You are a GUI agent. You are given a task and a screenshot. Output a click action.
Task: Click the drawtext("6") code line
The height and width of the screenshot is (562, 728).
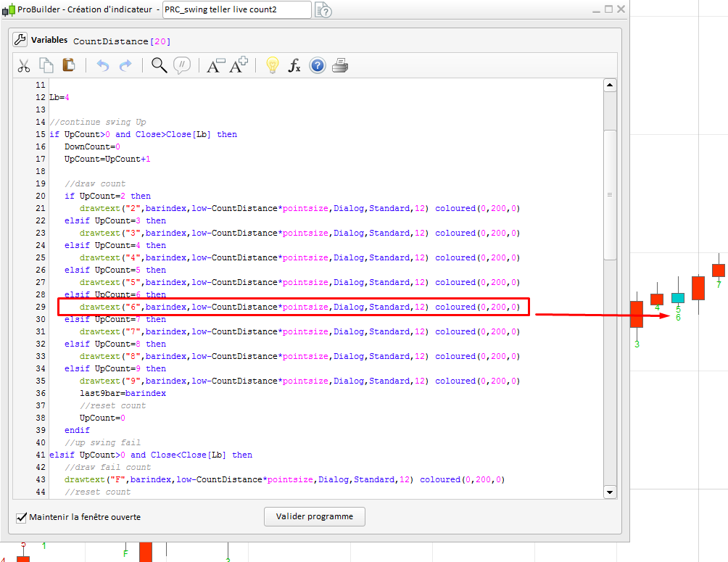pyautogui.click(x=299, y=307)
